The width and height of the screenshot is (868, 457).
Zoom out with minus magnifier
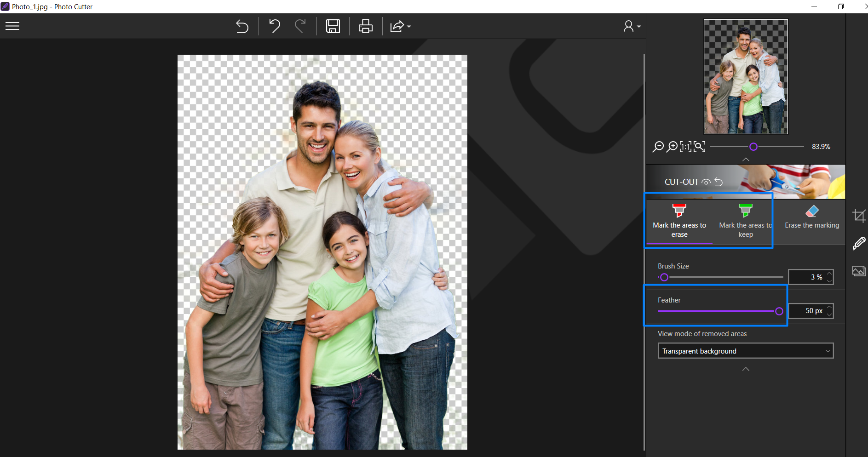point(658,147)
